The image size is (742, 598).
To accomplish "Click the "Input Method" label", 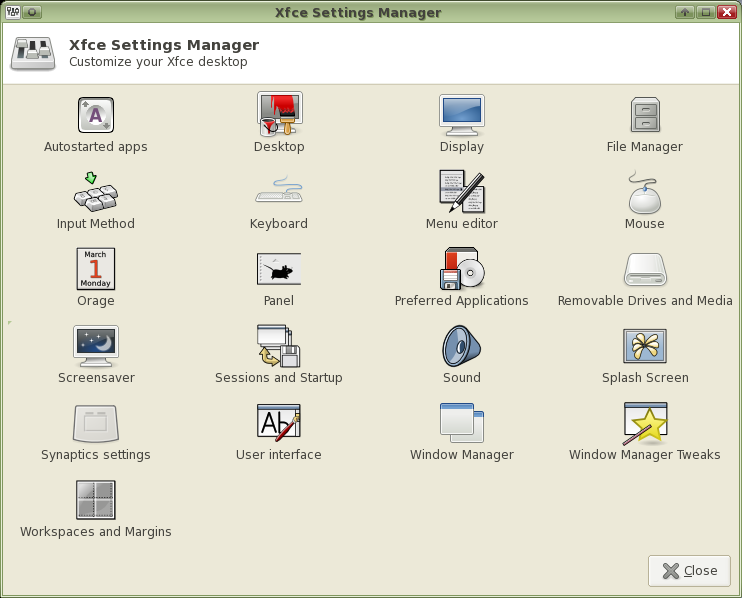I will coord(96,224).
